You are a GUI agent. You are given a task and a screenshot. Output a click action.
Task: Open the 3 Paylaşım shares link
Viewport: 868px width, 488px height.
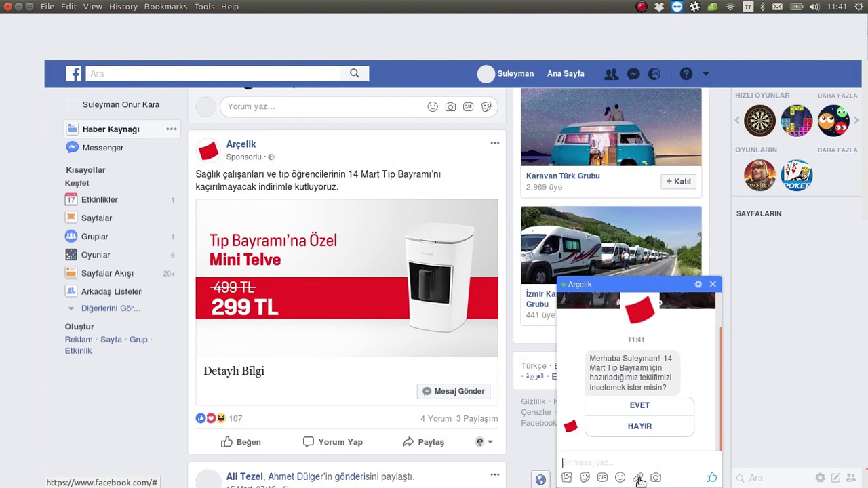(477, 419)
